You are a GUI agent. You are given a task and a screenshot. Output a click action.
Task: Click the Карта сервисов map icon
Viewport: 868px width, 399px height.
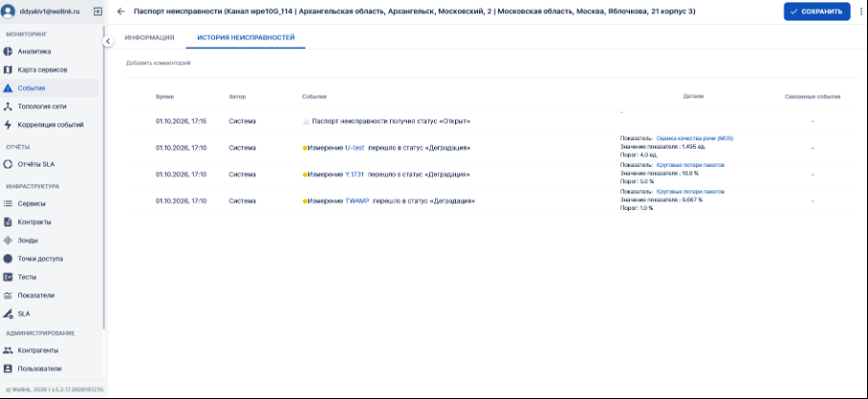point(8,70)
